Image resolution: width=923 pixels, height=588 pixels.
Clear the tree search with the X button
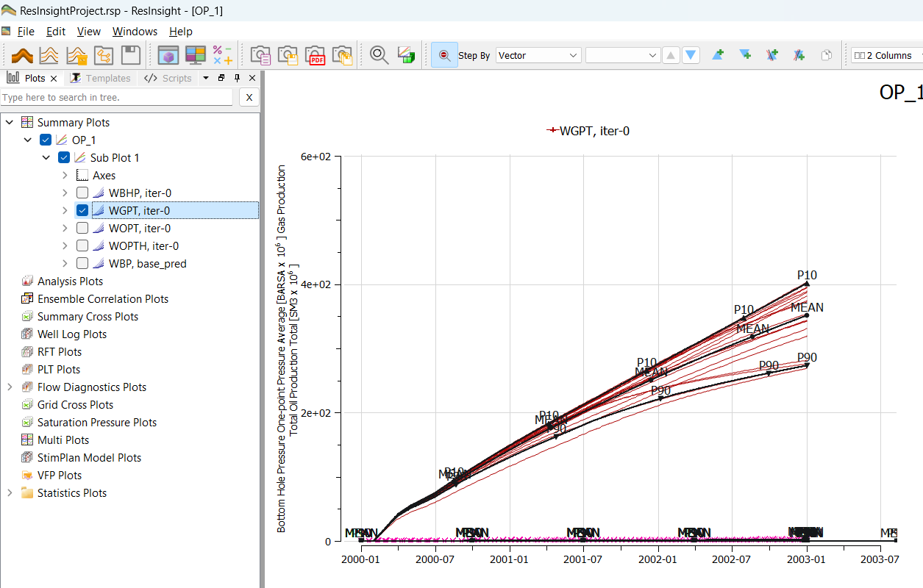pos(249,97)
